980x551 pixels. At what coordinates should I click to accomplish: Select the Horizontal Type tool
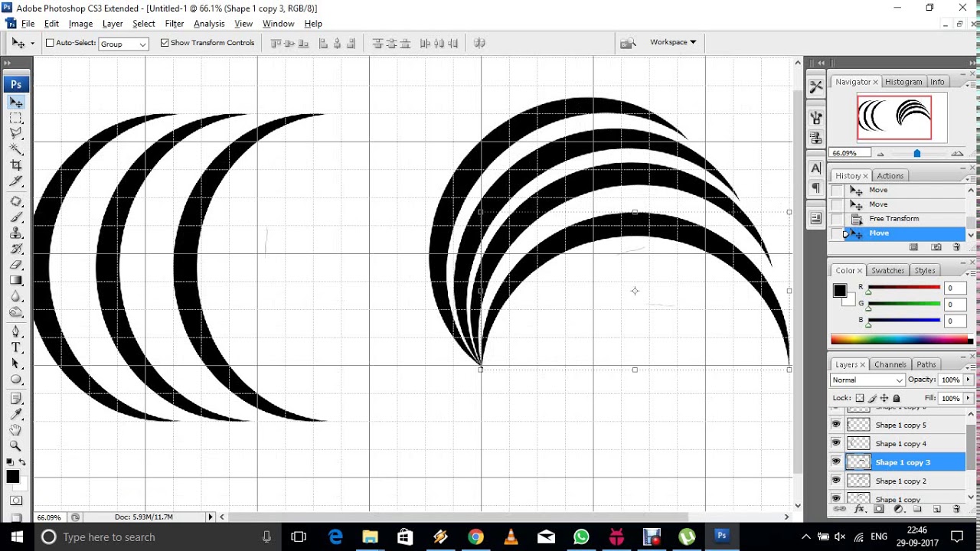[x=16, y=348]
